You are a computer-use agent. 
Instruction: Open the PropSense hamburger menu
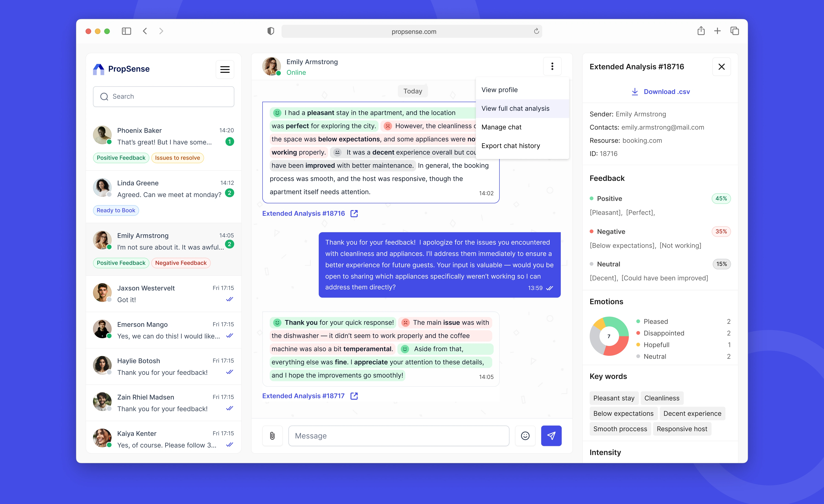tap(225, 69)
